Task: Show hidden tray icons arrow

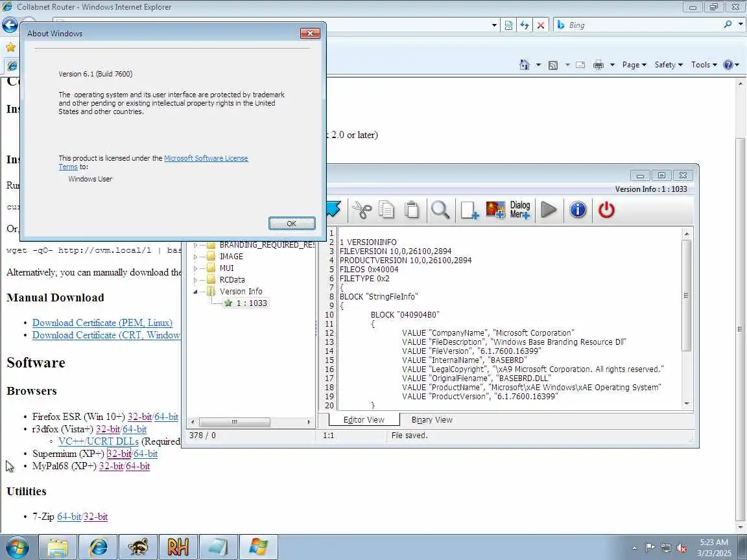Action: point(634,548)
